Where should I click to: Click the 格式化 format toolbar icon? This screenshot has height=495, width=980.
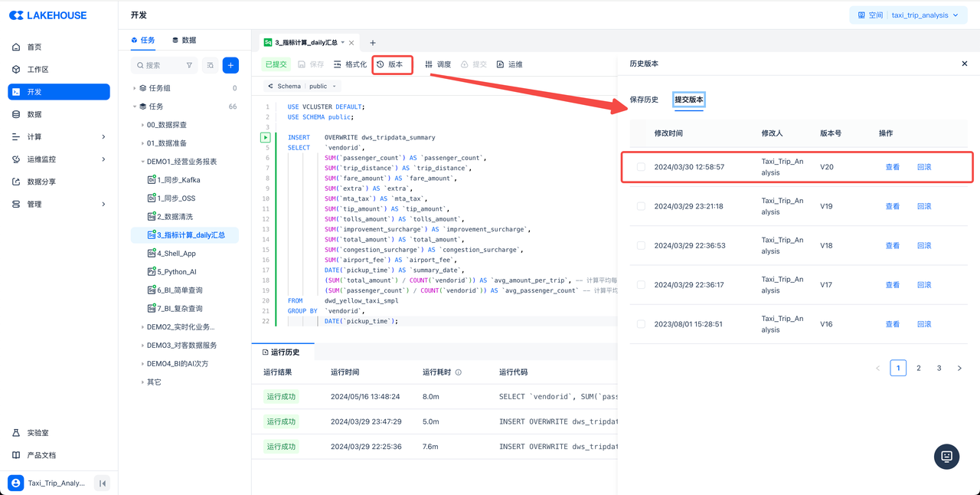click(350, 64)
